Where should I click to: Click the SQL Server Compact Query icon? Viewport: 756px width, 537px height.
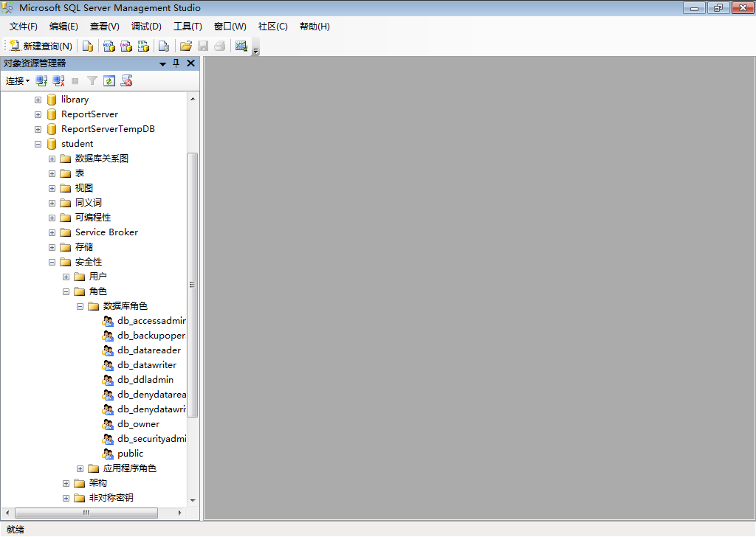(x=164, y=46)
